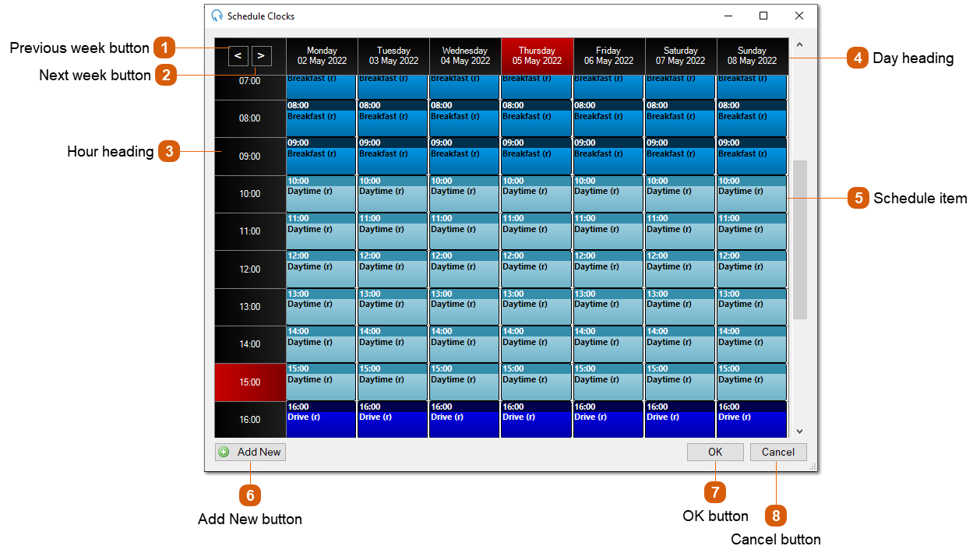Select Saturday's 15:00 Daytime schedule item
980x560 pixels.
coord(680,379)
